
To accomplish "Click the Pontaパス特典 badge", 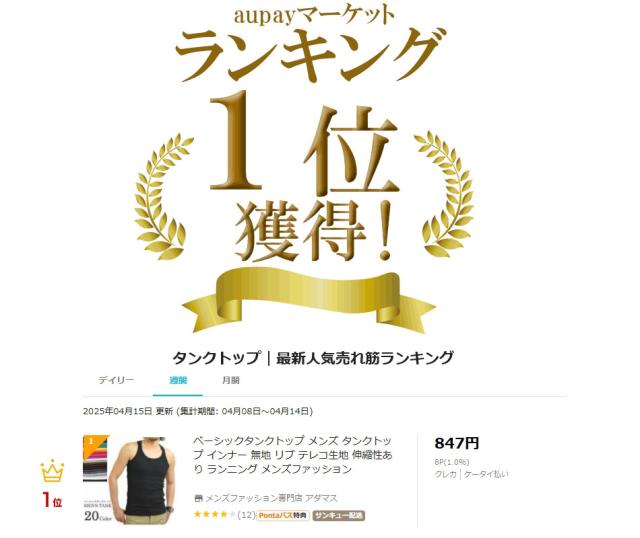I will 283,516.
